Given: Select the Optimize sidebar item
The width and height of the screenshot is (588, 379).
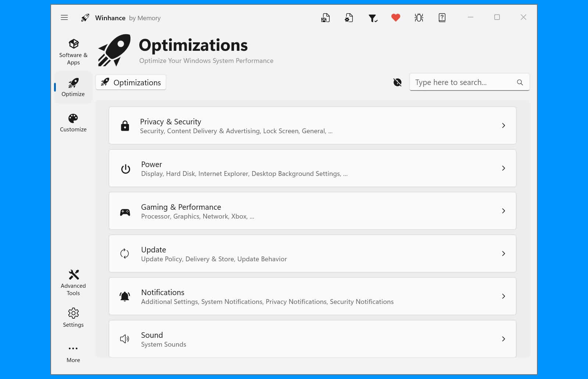Looking at the screenshot, I should pos(73,87).
